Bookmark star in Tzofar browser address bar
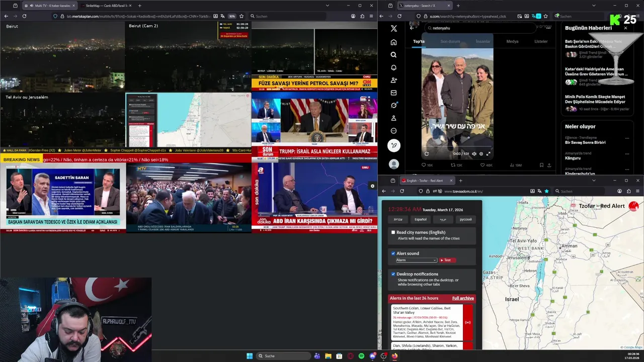This screenshot has width=644, height=362. (547, 191)
